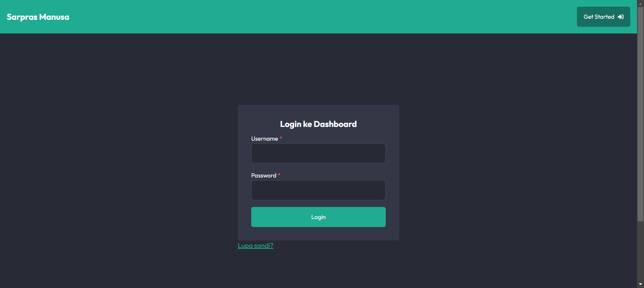Focus the Password input field

tap(318, 190)
